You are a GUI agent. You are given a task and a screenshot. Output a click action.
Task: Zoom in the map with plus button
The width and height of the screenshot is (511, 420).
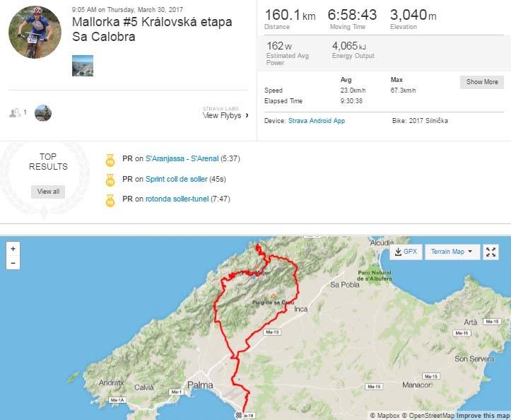pos(13,249)
